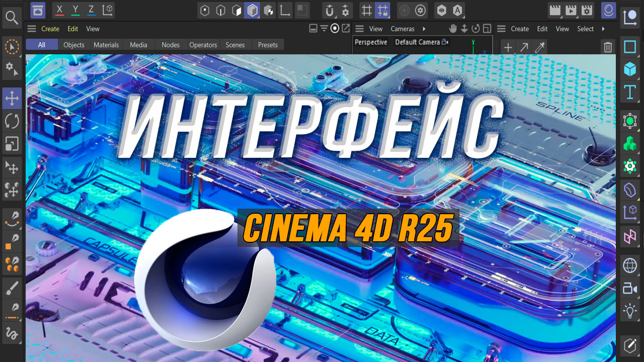
Task: Toggle X axis lock
Action: 59,10
